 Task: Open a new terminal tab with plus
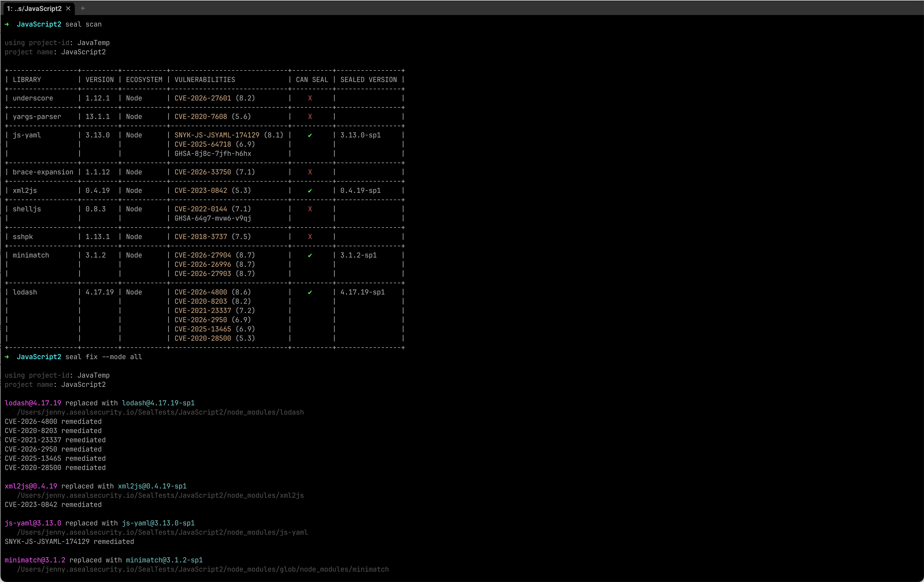click(x=83, y=8)
